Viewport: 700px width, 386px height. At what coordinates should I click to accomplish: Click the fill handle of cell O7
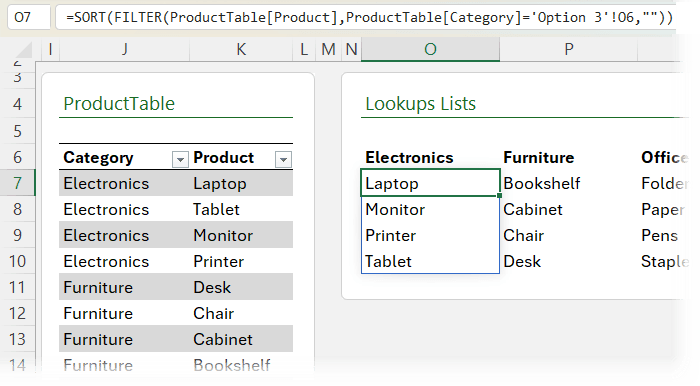click(x=499, y=195)
